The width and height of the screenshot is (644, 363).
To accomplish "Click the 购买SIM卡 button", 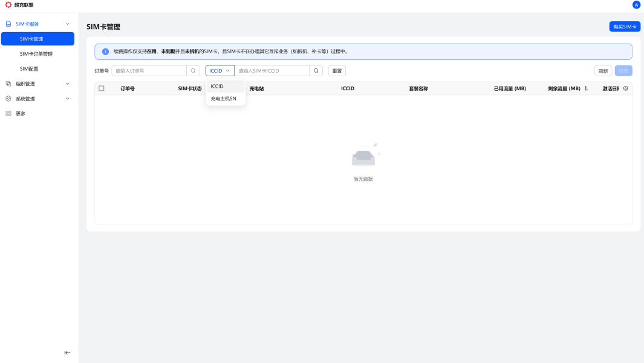I will coord(625,27).
